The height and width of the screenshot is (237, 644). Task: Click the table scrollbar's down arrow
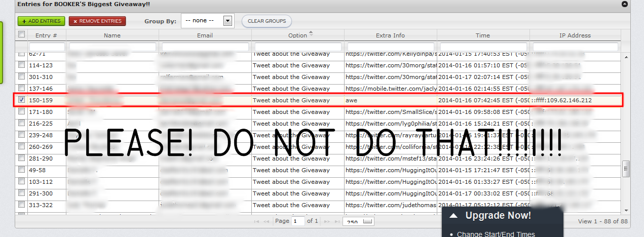click(x=626, y=210)
